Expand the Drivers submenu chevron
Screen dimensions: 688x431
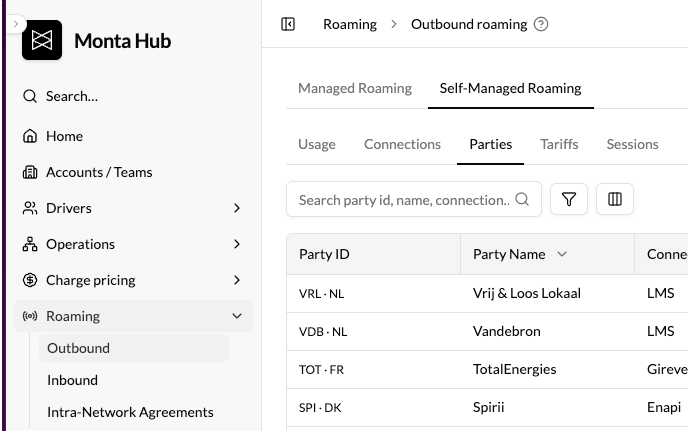coord(237,208)
